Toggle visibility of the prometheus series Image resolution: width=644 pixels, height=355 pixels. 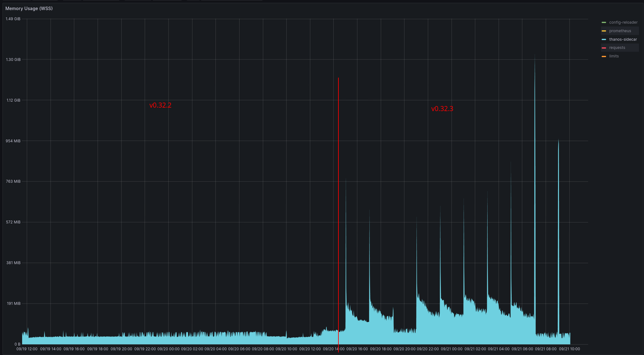[620, 31]
